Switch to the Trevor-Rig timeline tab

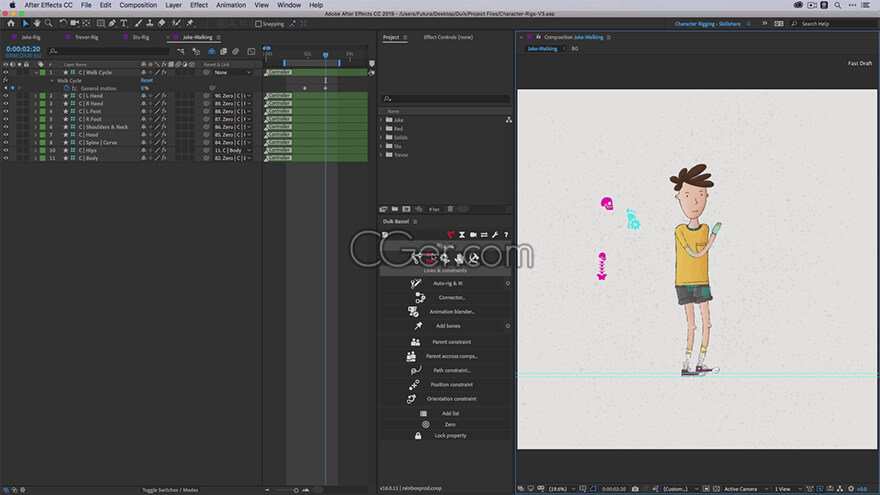86,37
